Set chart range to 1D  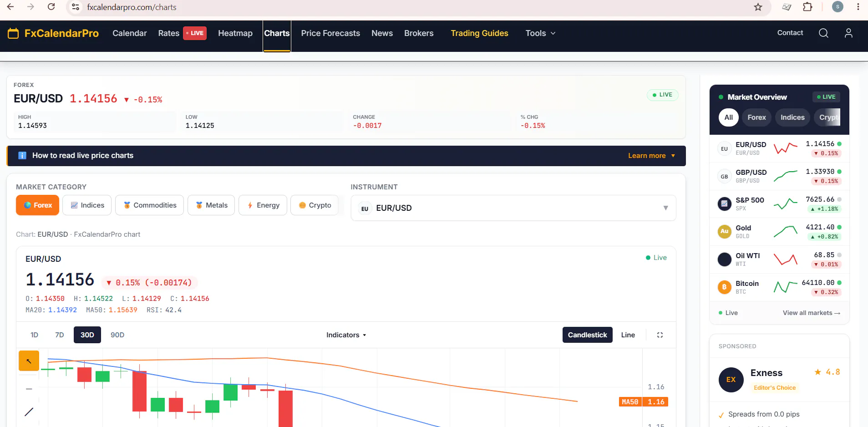[34, 335]
